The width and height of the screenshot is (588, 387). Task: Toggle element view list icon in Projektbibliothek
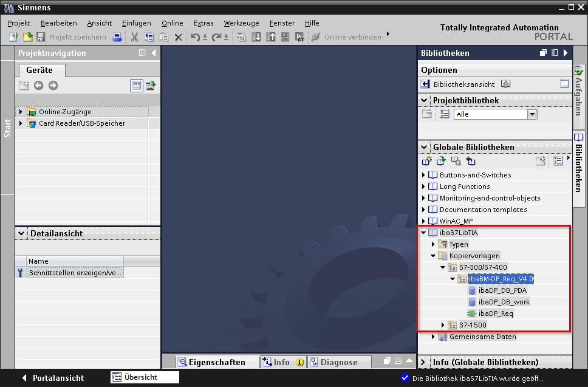[445, 114]
